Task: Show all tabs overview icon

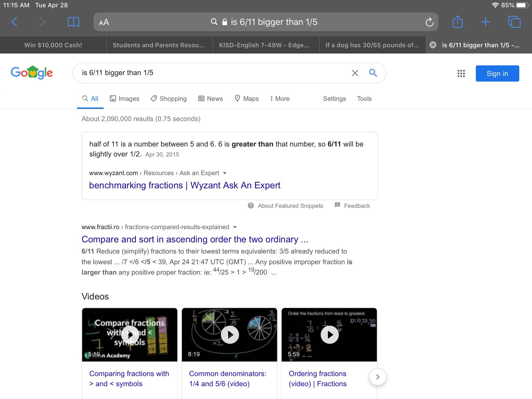Action: (514, 22)
